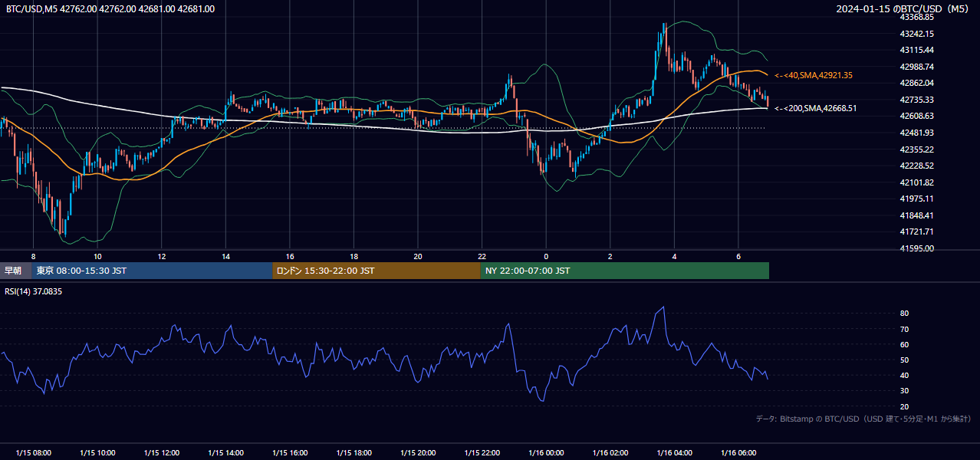The image size is (980, 460).
Task: Click price axis value 42228.52
Action: (916, 166)
